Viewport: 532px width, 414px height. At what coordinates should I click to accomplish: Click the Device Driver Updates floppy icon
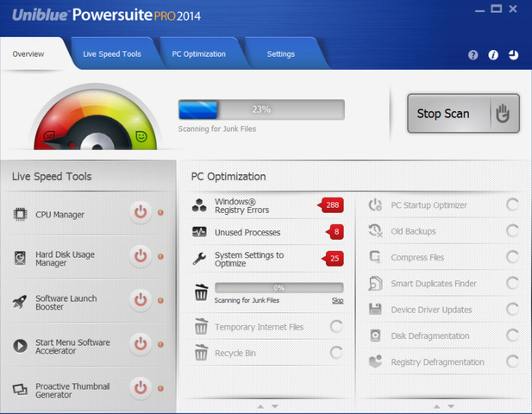(x=375, y=309)
